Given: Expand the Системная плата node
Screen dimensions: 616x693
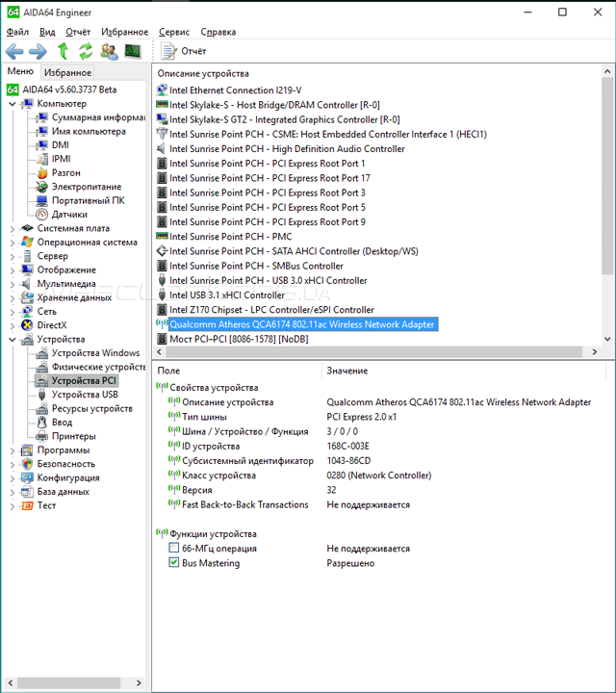Looking at the screenshot, I should [x=13, y=228].
